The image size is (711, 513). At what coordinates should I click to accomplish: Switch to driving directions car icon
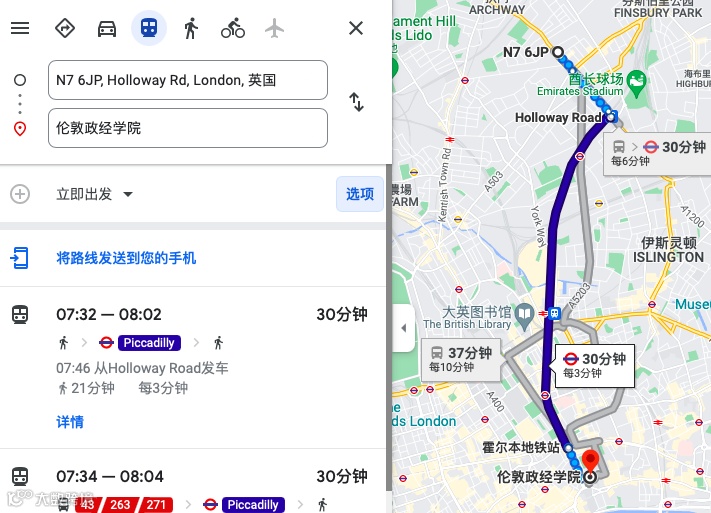[107, 29]
